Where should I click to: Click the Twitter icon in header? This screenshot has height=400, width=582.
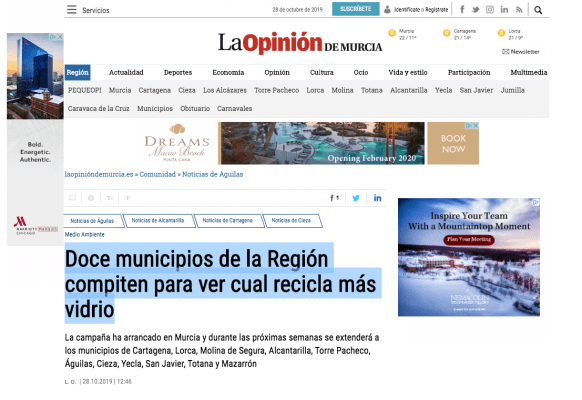475,10
